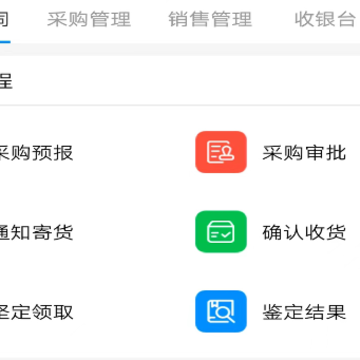The image size is (360, 360).
Task: Open the red 采购审批 stamp icon
Action: coord(221,152)
